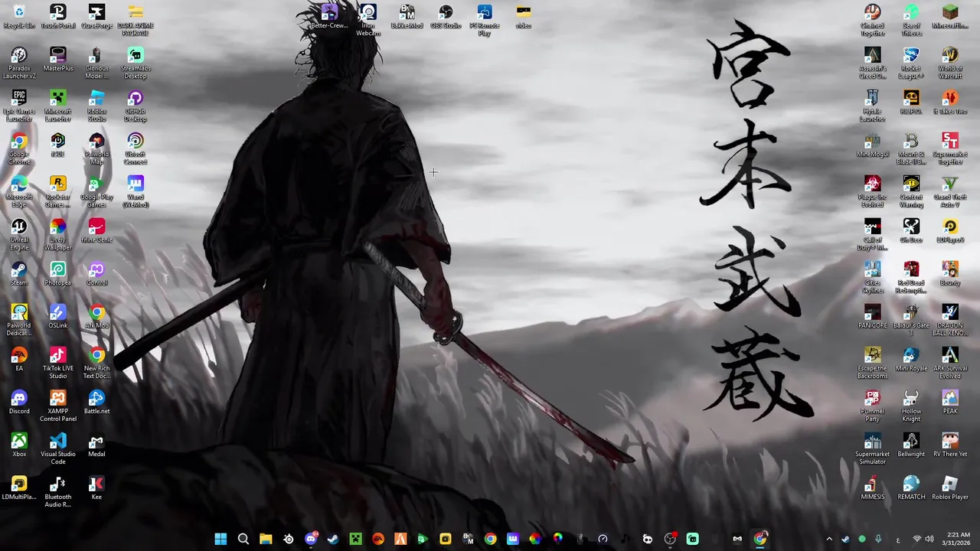
Task: Select the Visual Studio Code shortcut
Action: click(x=58, y=448)
